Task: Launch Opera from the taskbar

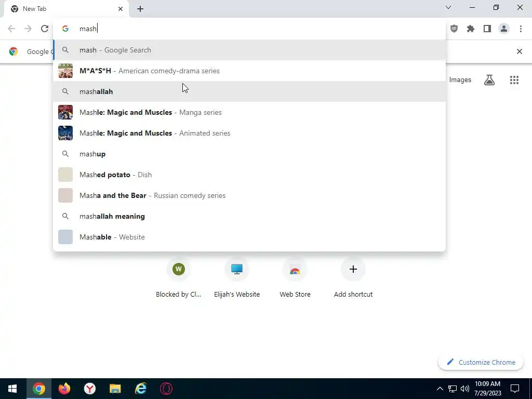Action: [166, 389]
